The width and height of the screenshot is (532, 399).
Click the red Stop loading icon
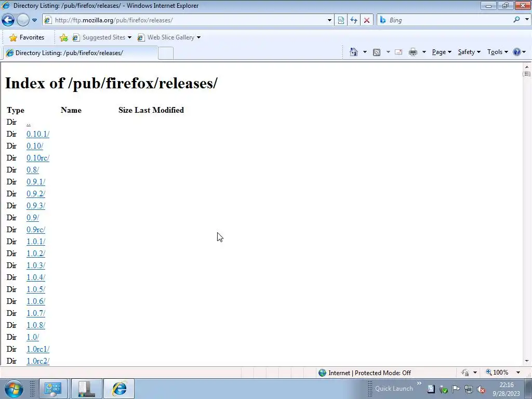point(367,20)
